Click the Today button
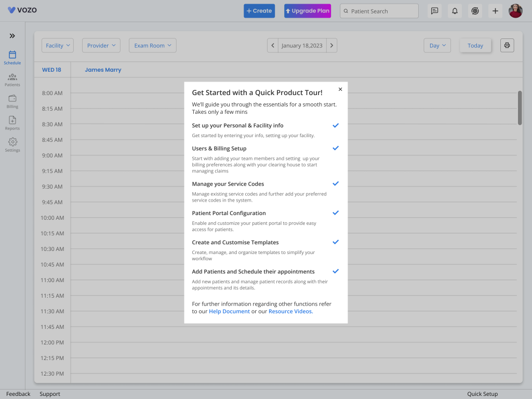The width and height of the screenshot is (532, 399). [x=475, y=46]
